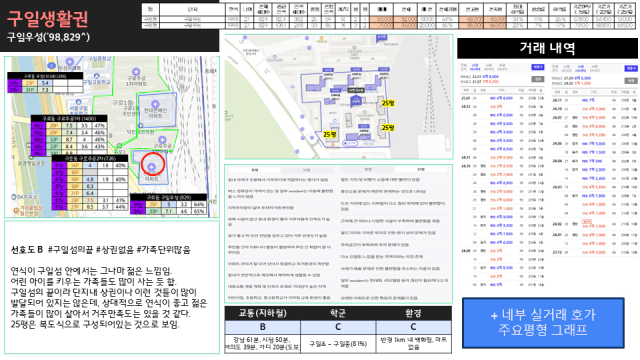Click the 구로동 구일우성 (829) table header
The image size is (640, 360).
tap(169, 197)
